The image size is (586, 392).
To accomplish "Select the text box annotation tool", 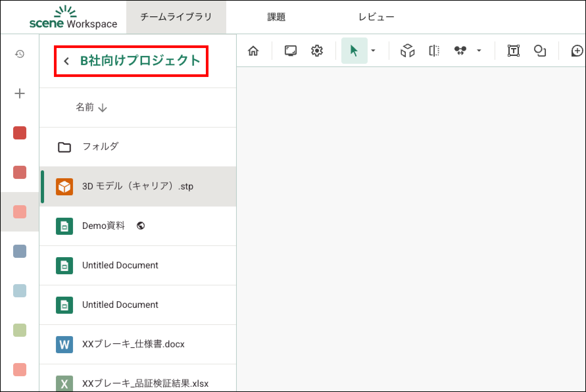I will coord(513,51).
